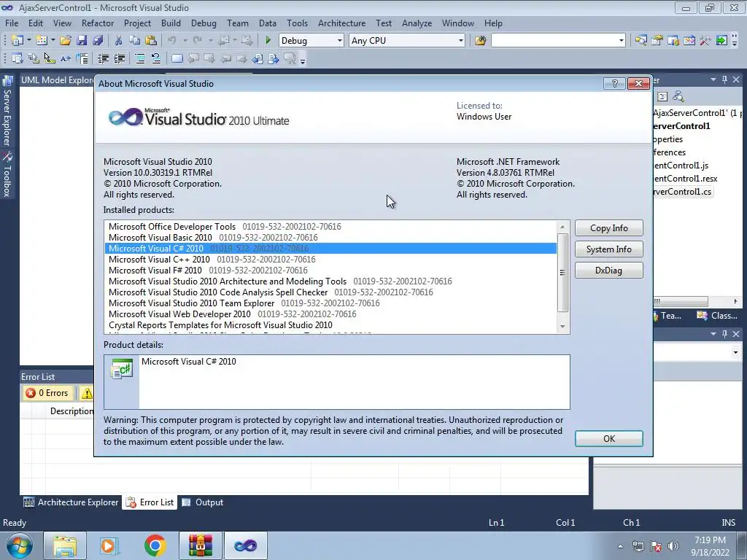Viewport: 747px width, 560px height.
Task: Click the Find in Files icon
Action: pyautogui.click(x=480, y=41)
